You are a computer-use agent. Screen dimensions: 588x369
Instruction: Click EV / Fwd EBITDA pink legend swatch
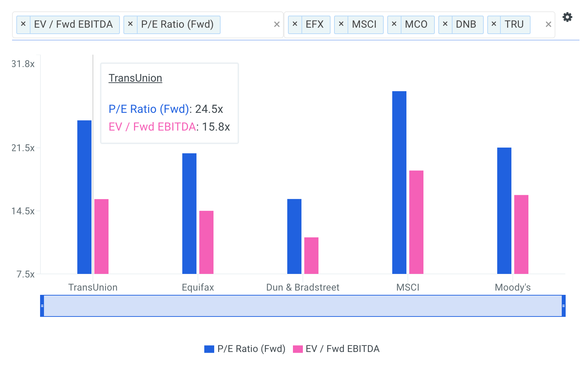coord(298,349)
